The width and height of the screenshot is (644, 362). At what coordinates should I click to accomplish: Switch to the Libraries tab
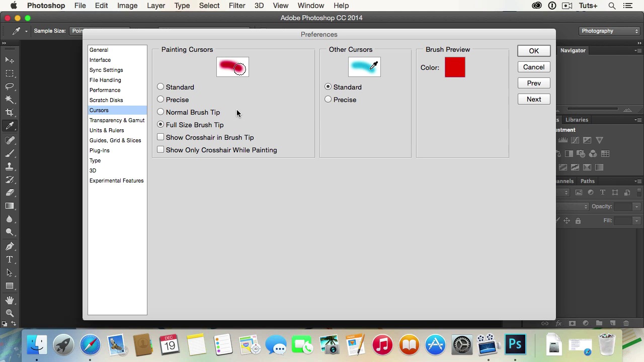577,120
